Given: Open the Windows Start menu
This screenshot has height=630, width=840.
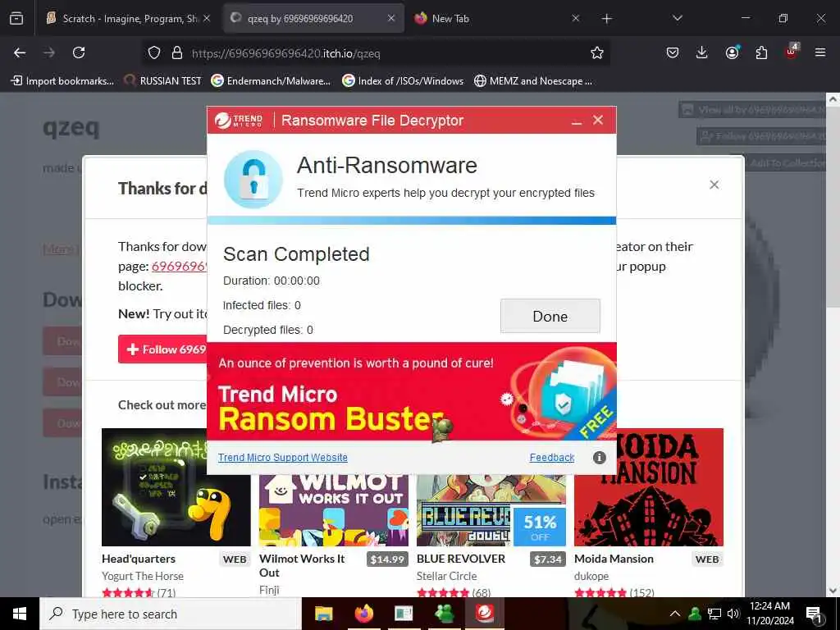Looking at the screenshot, I should coord(20,614).
